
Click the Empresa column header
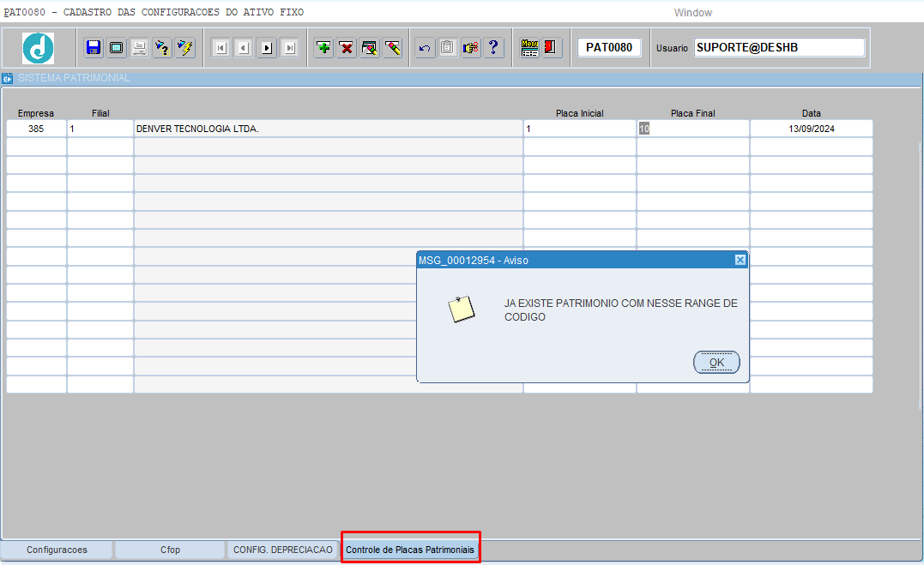(x=36, y=113)
